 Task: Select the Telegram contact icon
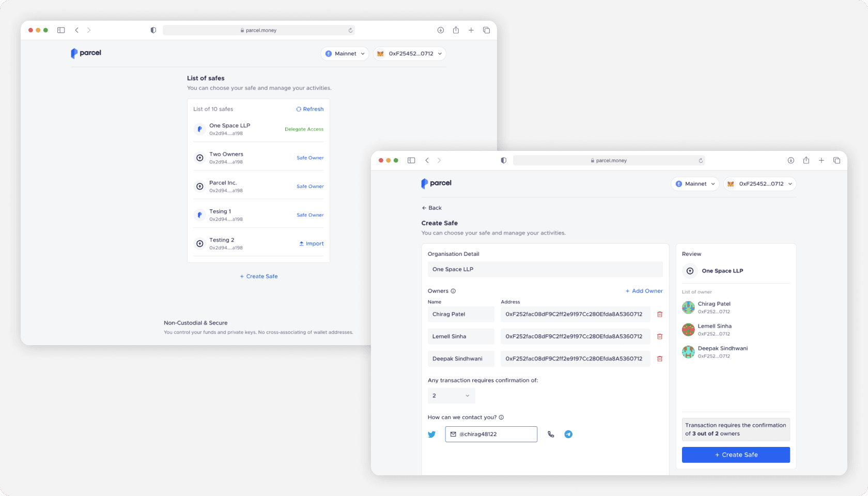point(568,435)
